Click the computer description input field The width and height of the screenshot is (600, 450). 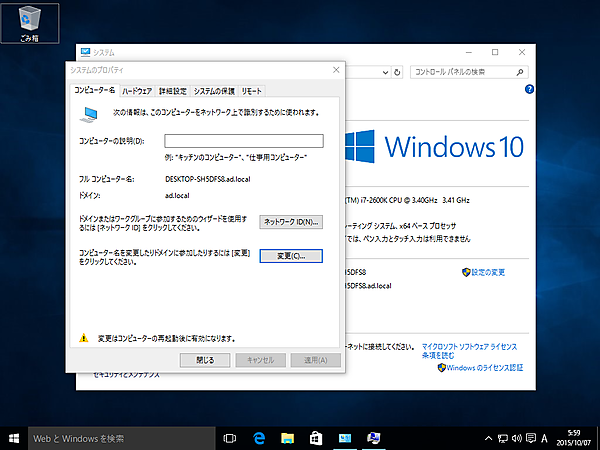244,141
